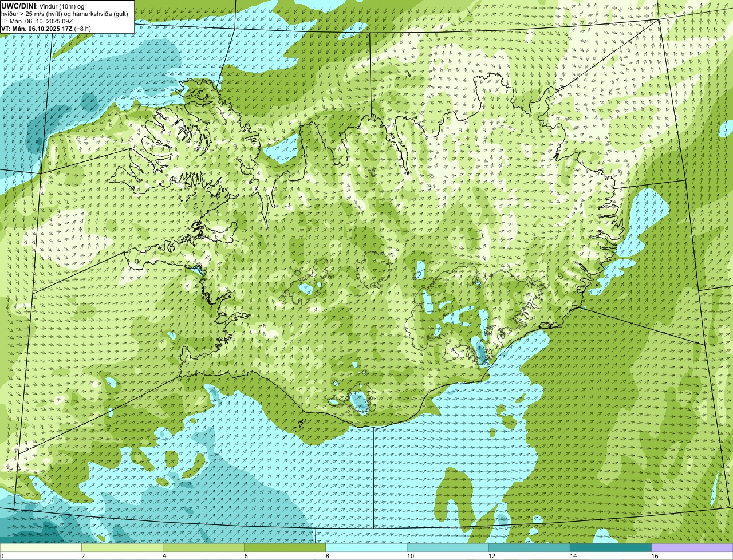Click the 14–16 m/s dark teal legend swatch
The height and width of the screenshot is (560, 733).
611,548
